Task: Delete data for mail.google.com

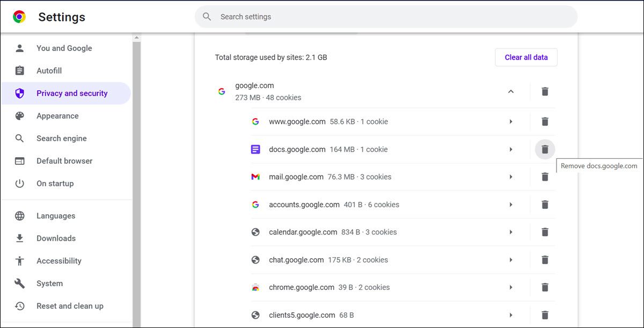Action: pos(545,177)
